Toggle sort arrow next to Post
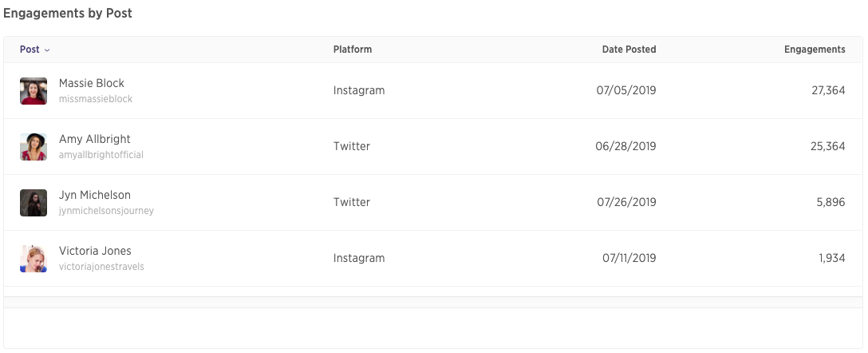Viewport: 868px width, 353px height. tap(47, 50)
